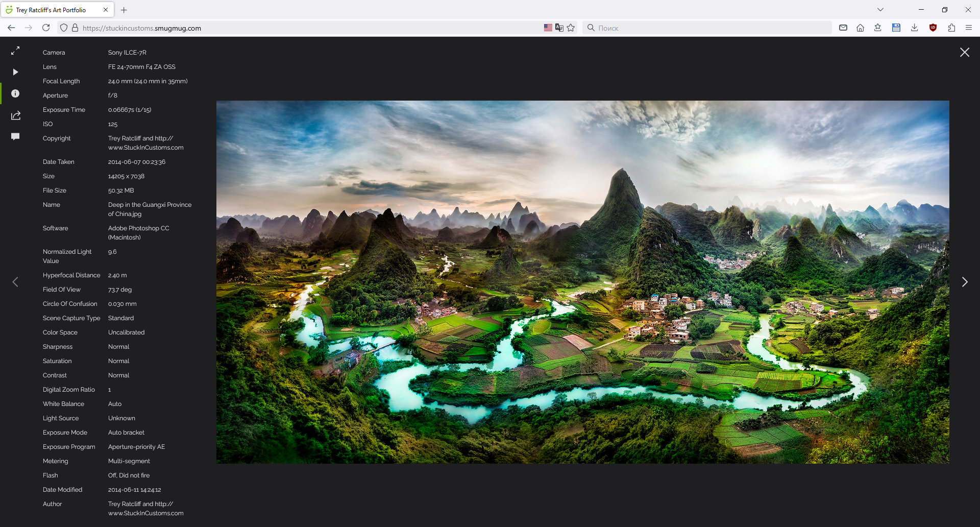Open the comments panel icon
This screenshot has height=527, width=980.
(15, 136)
